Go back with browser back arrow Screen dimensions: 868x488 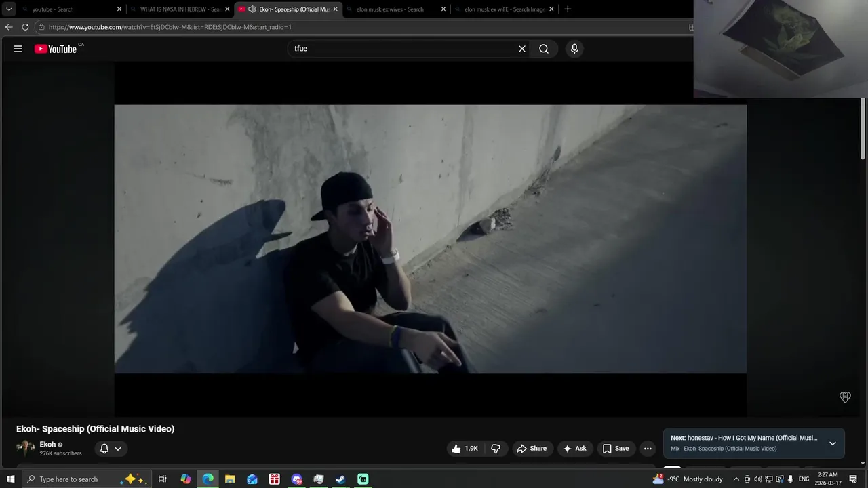[x=9, y=27]
